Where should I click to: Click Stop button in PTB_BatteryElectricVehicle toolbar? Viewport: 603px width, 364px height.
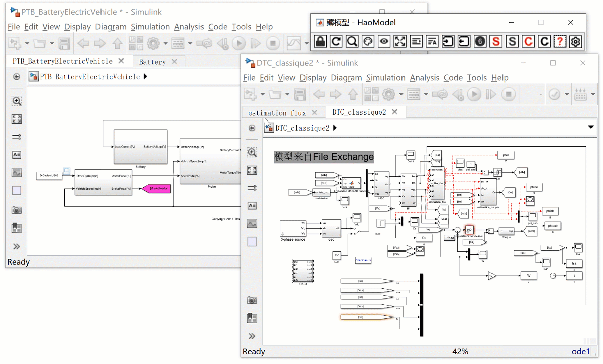point(273,44)
